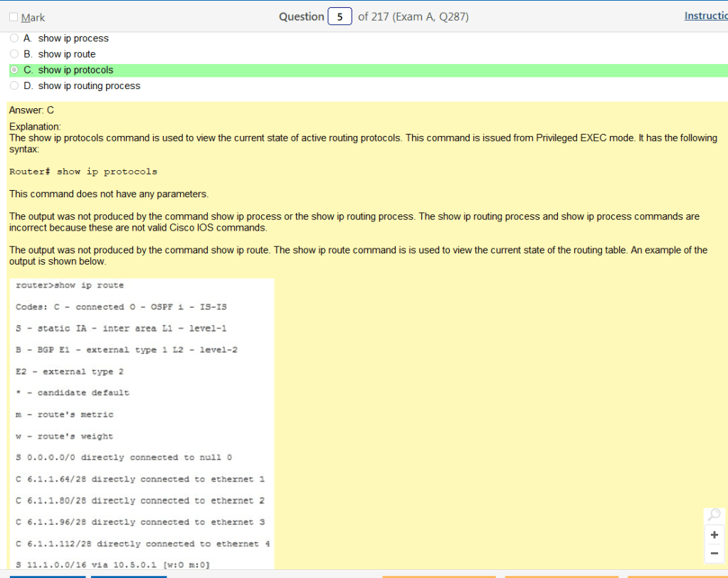This screenshot has height=578, width=728.
Task: Click the 'Router# show ip protocols' code line
Action: (x=83, y=172)
